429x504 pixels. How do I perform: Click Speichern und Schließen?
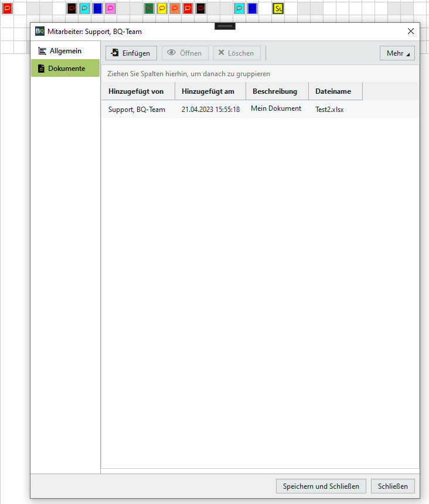pyautogui.click(x=321, y=486)
